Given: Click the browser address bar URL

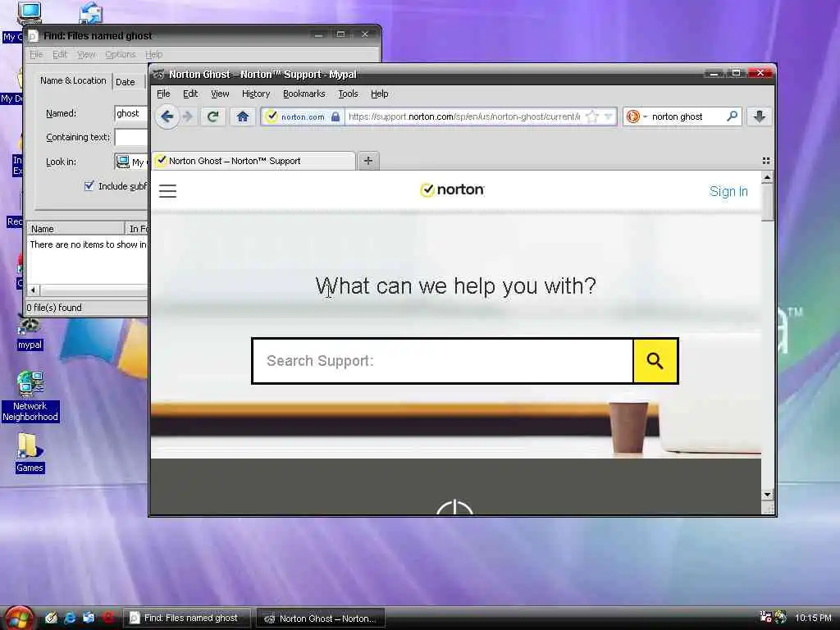Looking at the screenshot, I should click(x=464, y=116).
